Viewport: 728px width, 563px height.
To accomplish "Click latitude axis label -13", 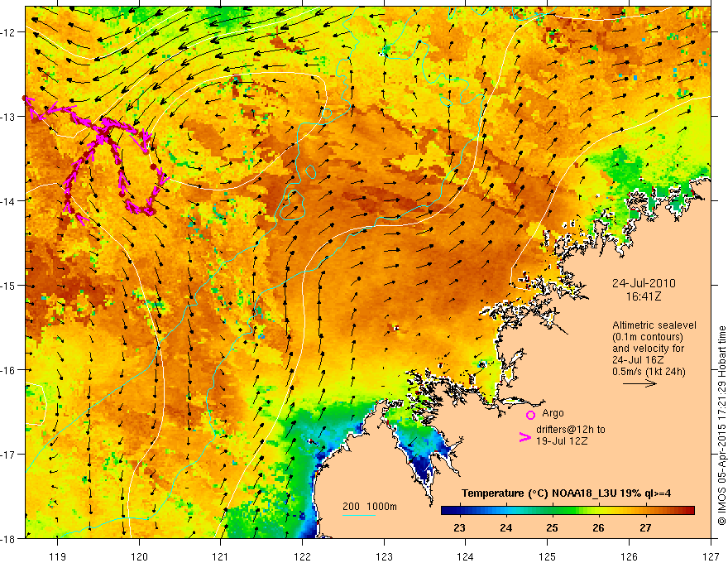I will click(x=8, y=117).
